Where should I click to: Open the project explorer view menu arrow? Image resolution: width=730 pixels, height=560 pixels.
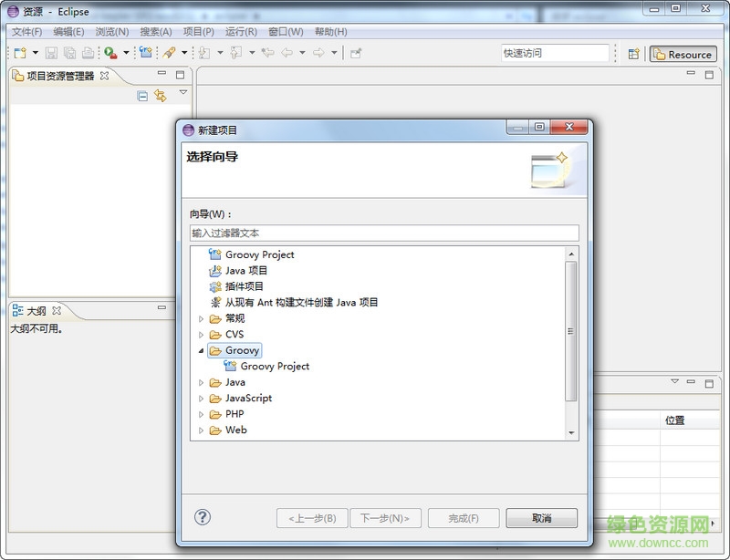[182, 93]
